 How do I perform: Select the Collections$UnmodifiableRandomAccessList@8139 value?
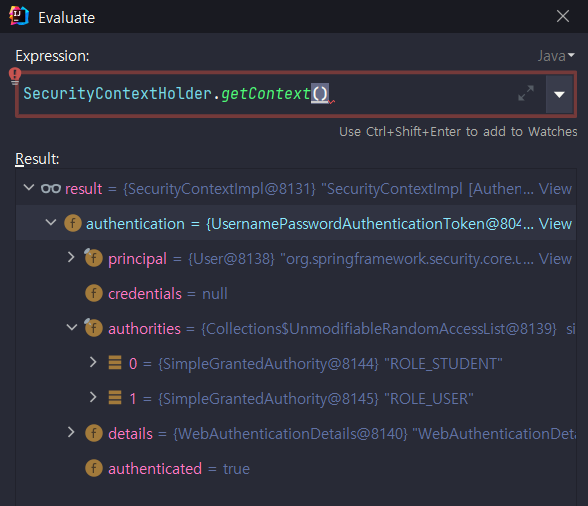[x=379, y=329]
